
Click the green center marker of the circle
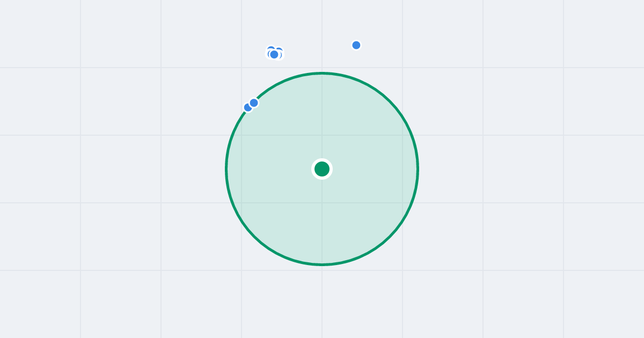(322, 169)
